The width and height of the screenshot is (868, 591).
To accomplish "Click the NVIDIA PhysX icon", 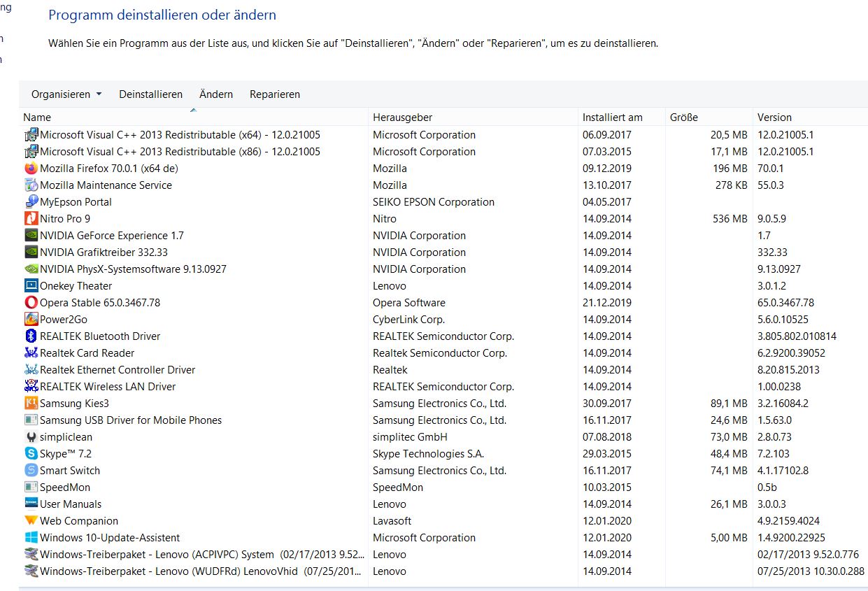I will pos(31,269).
